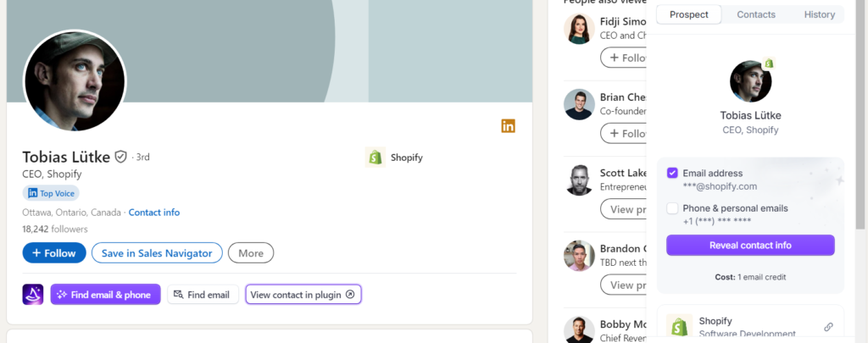The height and width of the screenshot is (343, 868).
Task: Click the link icon beside Shopify company card
Action: (x=828, y=327)
